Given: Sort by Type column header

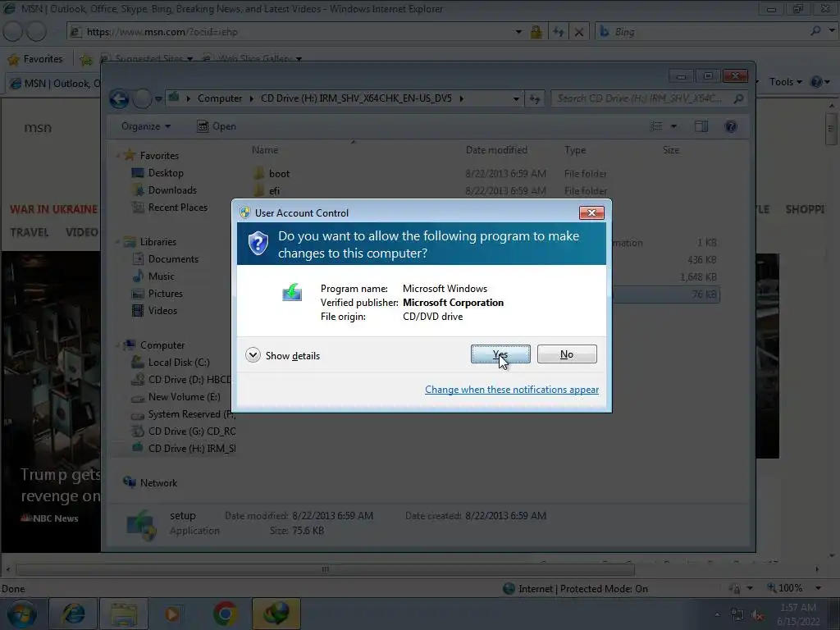Looking at the screenshot, I should click(x=575, y=150).
